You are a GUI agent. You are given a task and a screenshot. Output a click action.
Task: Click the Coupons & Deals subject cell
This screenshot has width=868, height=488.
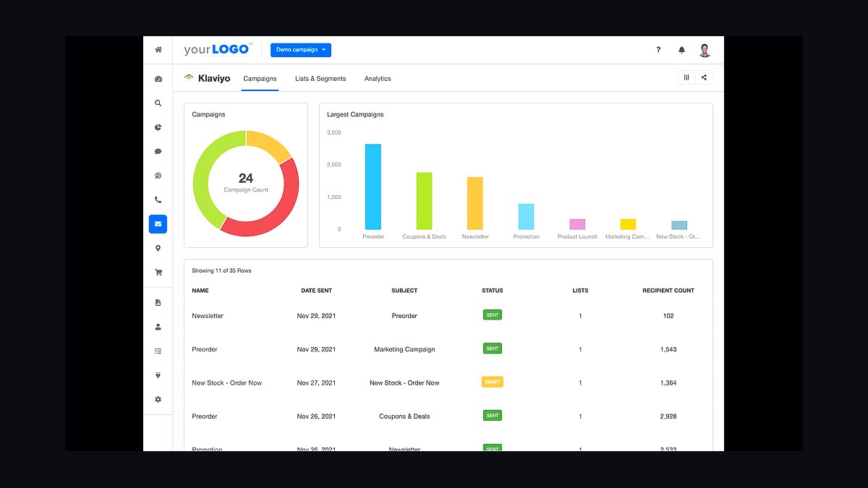pos(404,416)
